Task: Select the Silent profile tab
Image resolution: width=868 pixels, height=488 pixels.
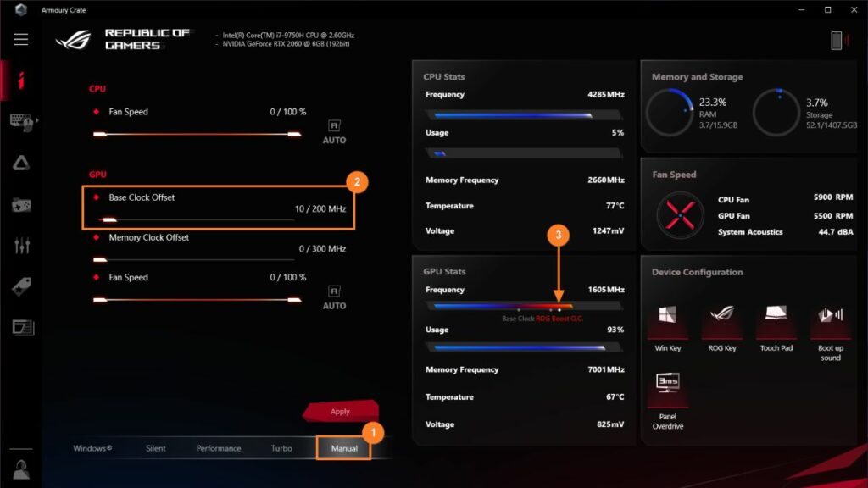Action: pyautogui.click(x=155, y=448)
